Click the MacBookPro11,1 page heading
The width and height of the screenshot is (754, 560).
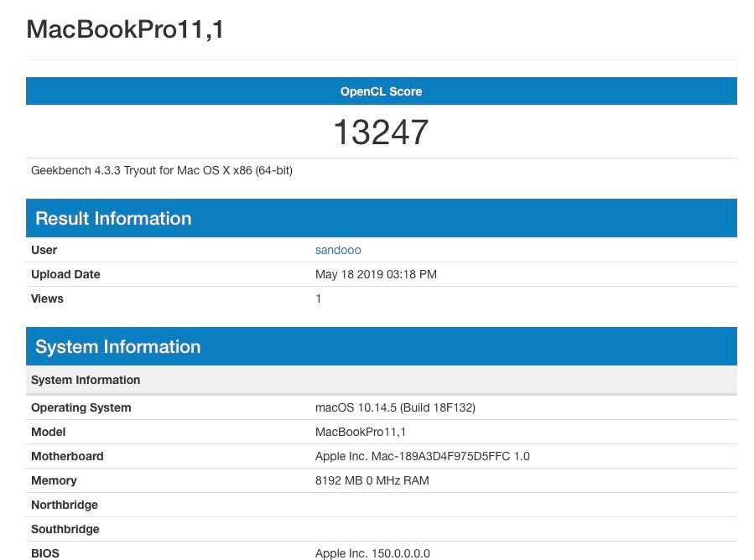tap(125, 29)
